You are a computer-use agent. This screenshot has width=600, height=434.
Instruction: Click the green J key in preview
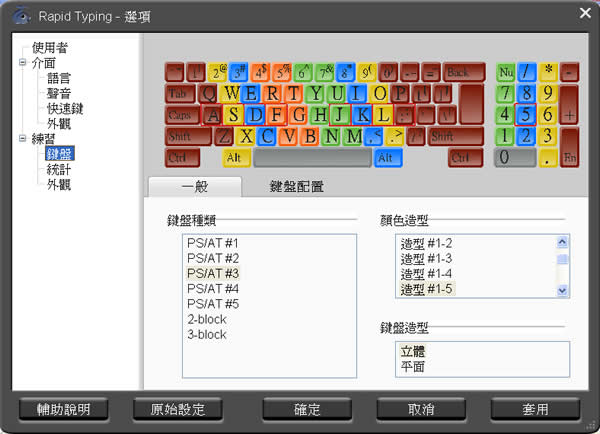point(339,115)
